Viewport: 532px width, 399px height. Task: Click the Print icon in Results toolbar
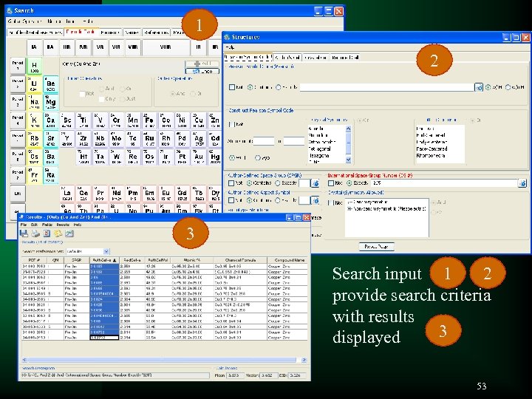35,233
